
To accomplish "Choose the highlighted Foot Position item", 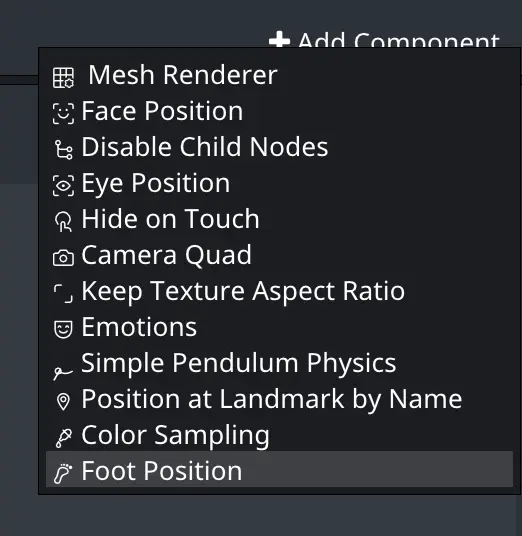I will (x=279, y=469).
